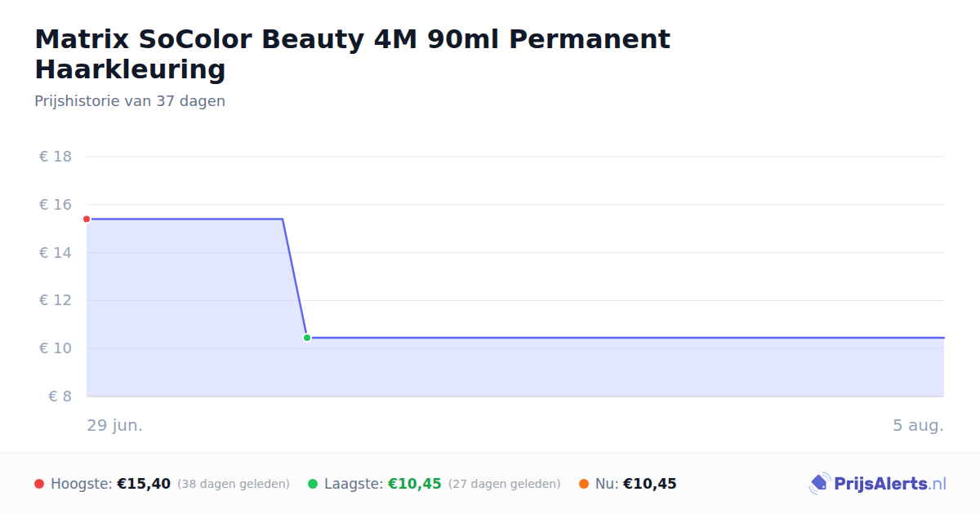Click the € 12 axis label
The height and width of the screenshot is (514, 980).
coord(56,300)
